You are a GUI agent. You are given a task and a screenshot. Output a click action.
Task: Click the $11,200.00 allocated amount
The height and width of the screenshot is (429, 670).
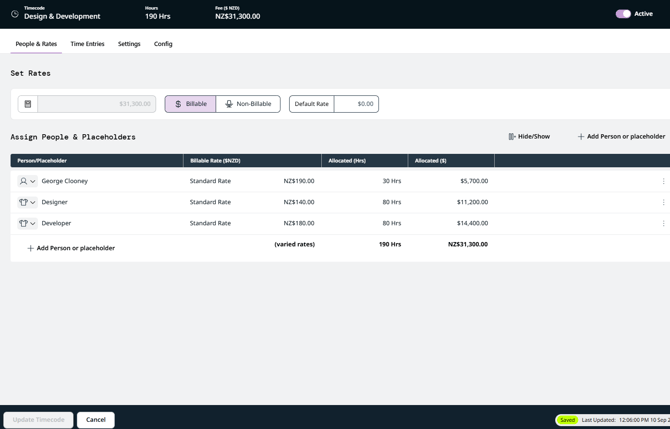472,202
